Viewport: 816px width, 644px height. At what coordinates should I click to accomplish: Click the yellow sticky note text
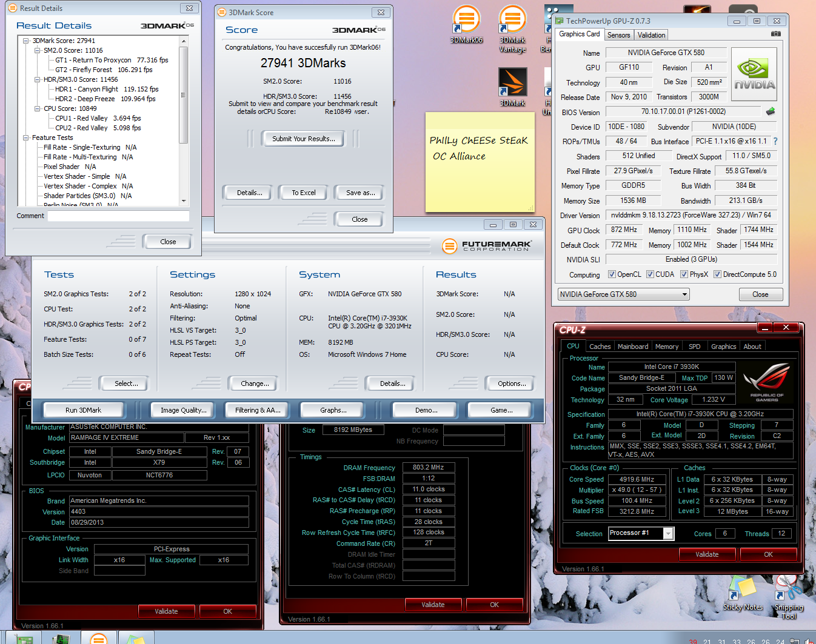coord(478,148)
